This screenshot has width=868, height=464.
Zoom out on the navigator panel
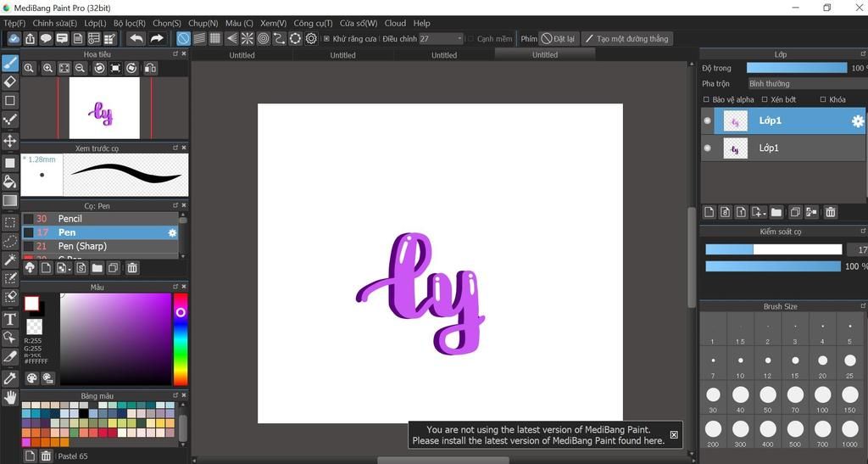tap(81, 68)
